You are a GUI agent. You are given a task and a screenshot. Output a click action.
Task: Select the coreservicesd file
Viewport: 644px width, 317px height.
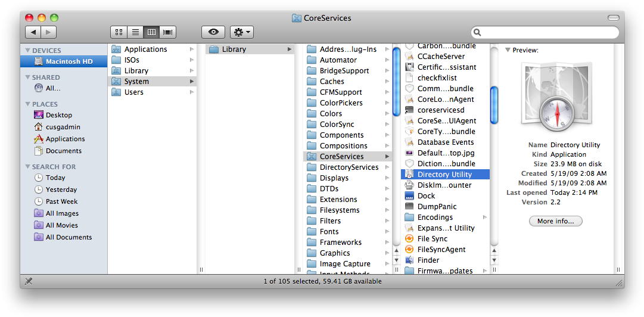445,110
